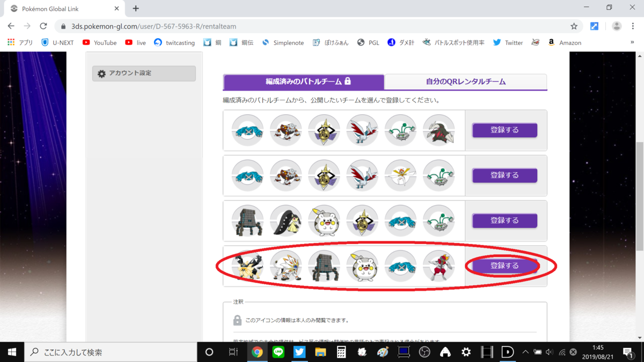
Task: Click the Aegislash icon in the second team row
Action: 324,175
